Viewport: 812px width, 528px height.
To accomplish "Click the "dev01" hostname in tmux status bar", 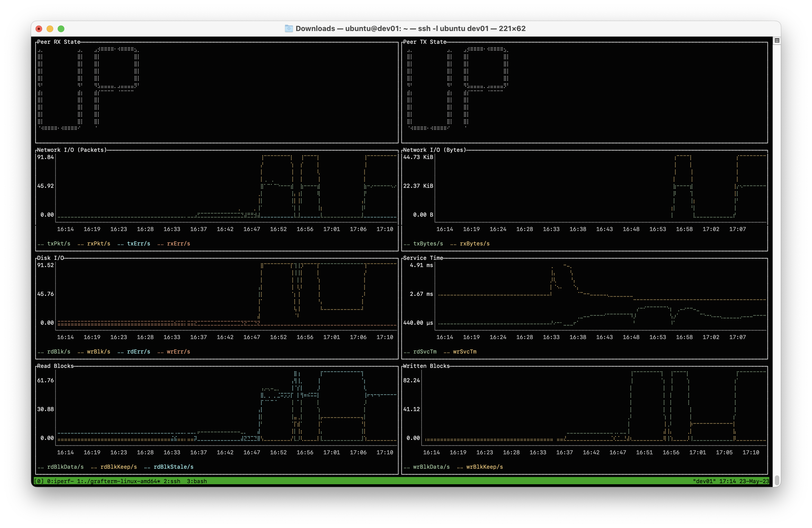I will pyautogui.click(x=704, y=481).
